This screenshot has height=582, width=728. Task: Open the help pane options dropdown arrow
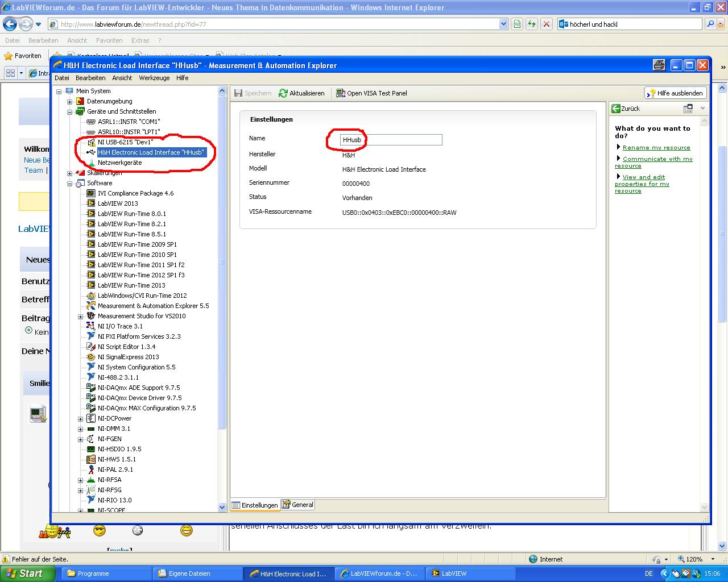point(702,108)
